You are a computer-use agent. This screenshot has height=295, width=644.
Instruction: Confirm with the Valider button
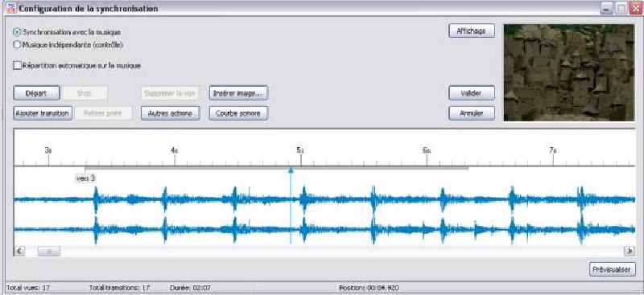pos(472,93)
